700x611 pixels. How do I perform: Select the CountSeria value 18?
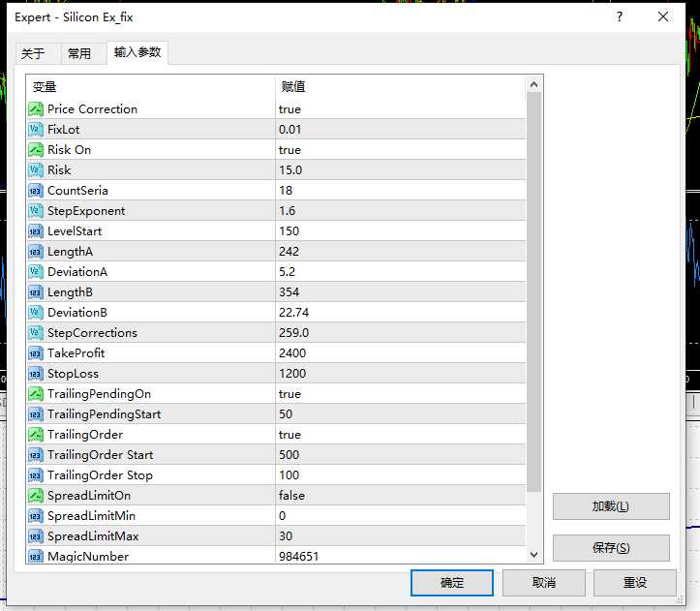(x=286, y=191)
